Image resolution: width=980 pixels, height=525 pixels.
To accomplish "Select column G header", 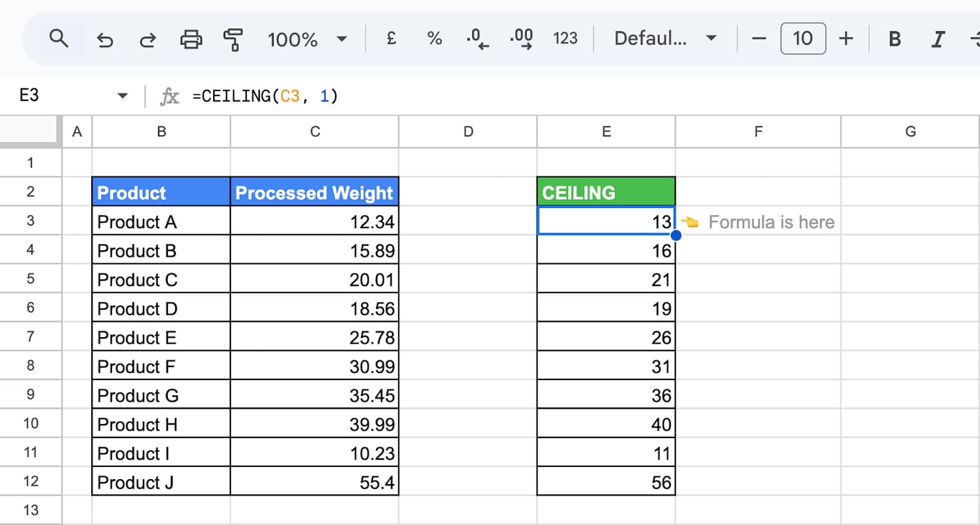I will click(x=910, y=132).
